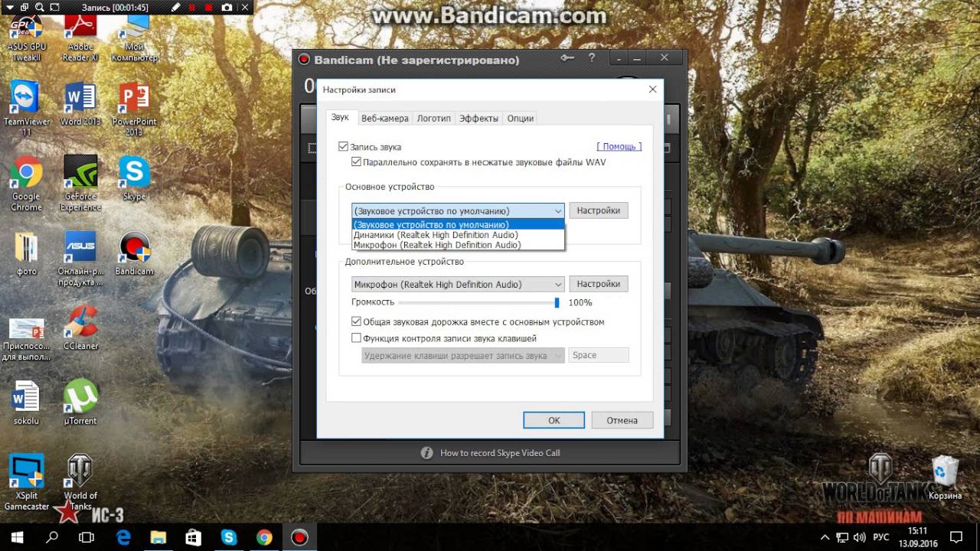Enable Функция контроля записи звука клавишей checkbox
The image size is (980, 551).
356,337
